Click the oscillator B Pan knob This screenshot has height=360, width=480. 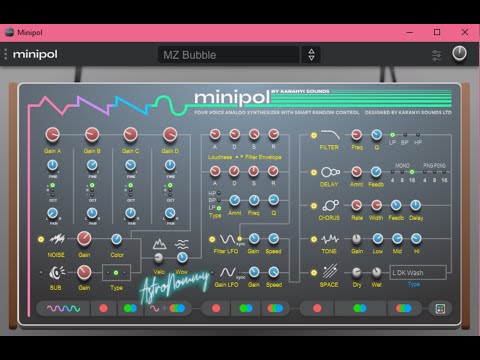coord(92,213)
